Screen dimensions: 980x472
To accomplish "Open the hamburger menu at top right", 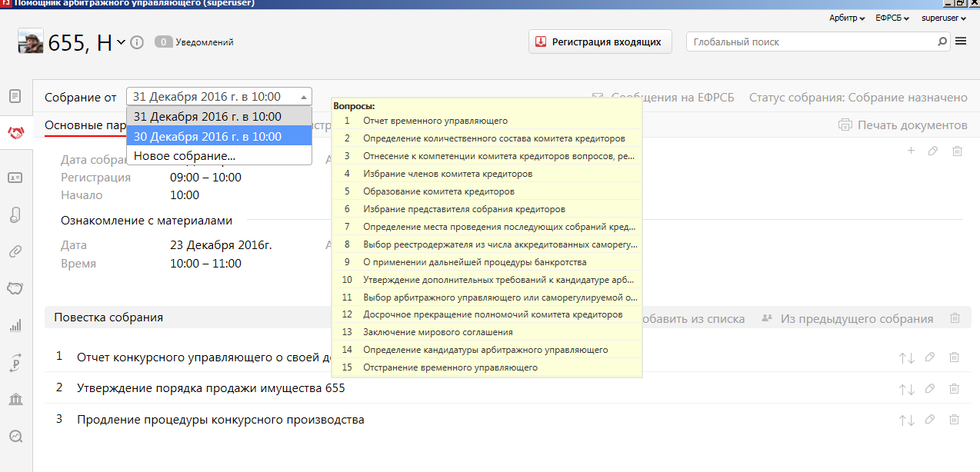I will (x=961, y=42).
